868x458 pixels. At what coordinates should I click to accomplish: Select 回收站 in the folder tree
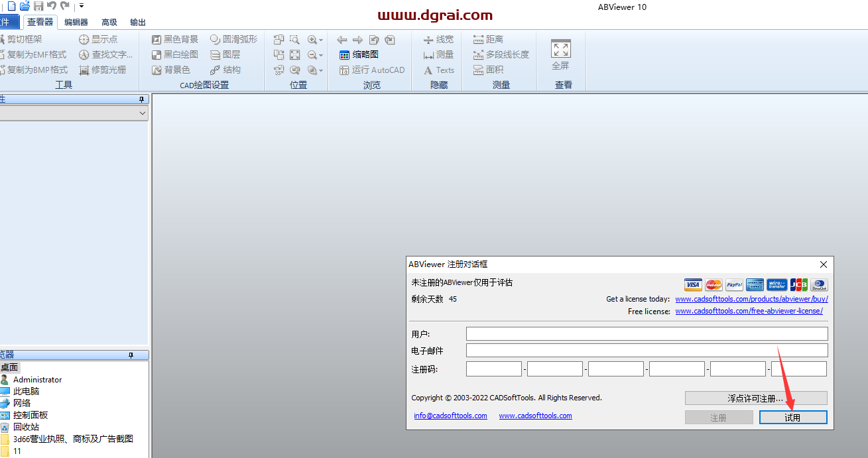point(26,427)
